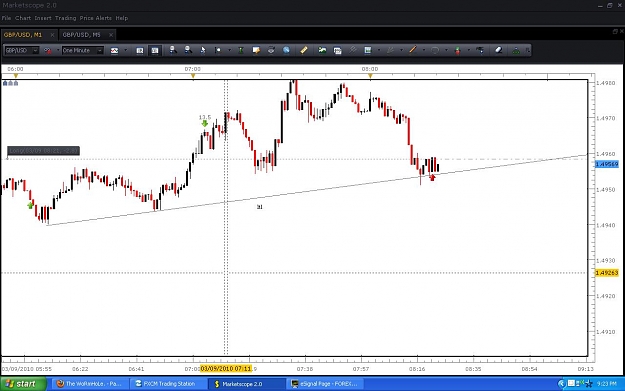This screenshot has height=391, width=625.
Task: Expand the chart type dropdown arrow
Action: 125,50
